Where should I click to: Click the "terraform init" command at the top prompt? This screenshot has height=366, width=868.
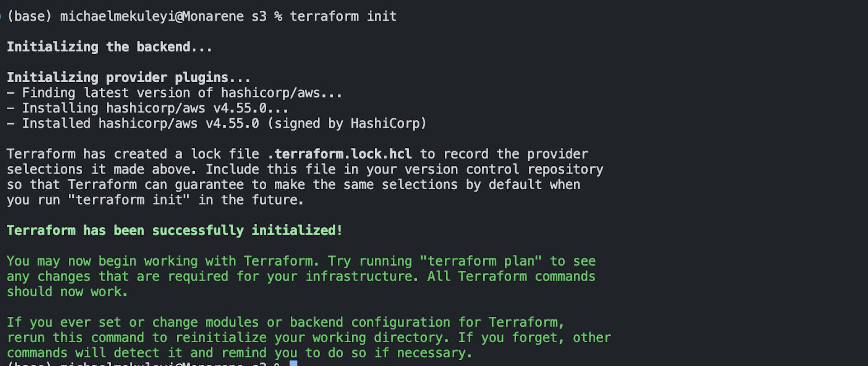coord(343,17)
